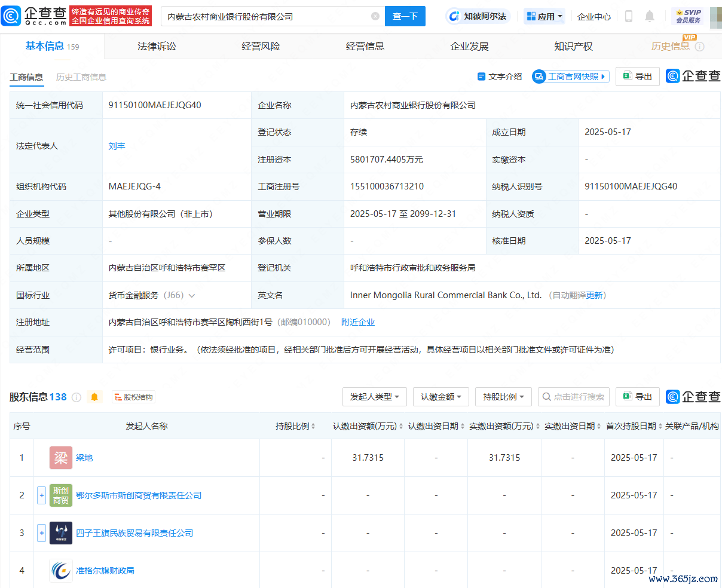Open the 应用 dropdown menu

click(x=544, y=17)
